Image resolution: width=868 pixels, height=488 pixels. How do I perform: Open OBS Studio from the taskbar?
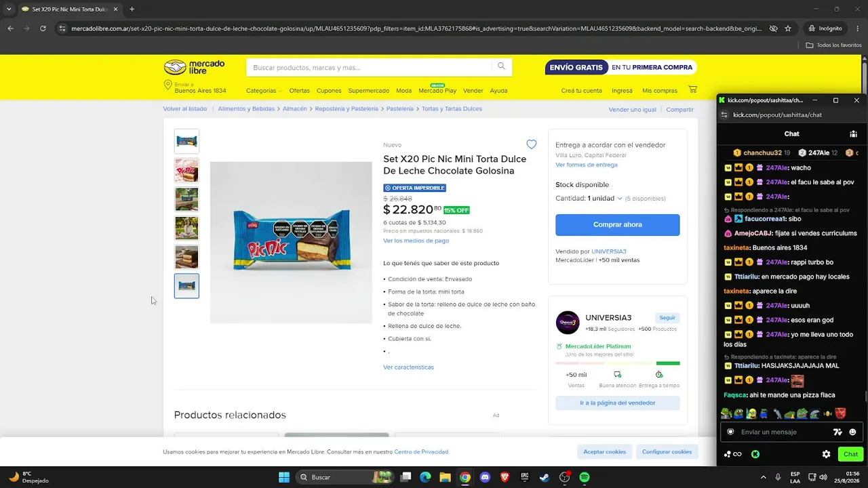pos(565,477)
